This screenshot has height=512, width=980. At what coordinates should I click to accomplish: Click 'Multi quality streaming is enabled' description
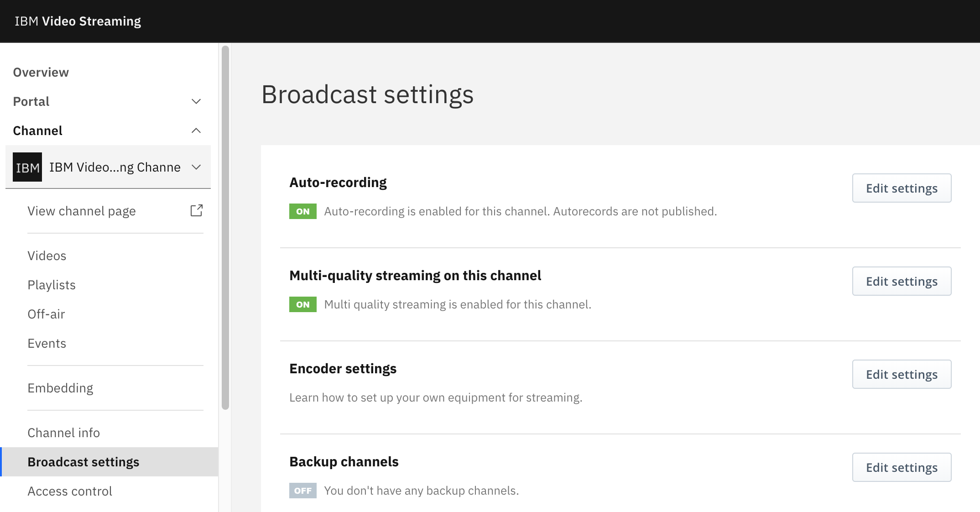(x=458, y=304)
